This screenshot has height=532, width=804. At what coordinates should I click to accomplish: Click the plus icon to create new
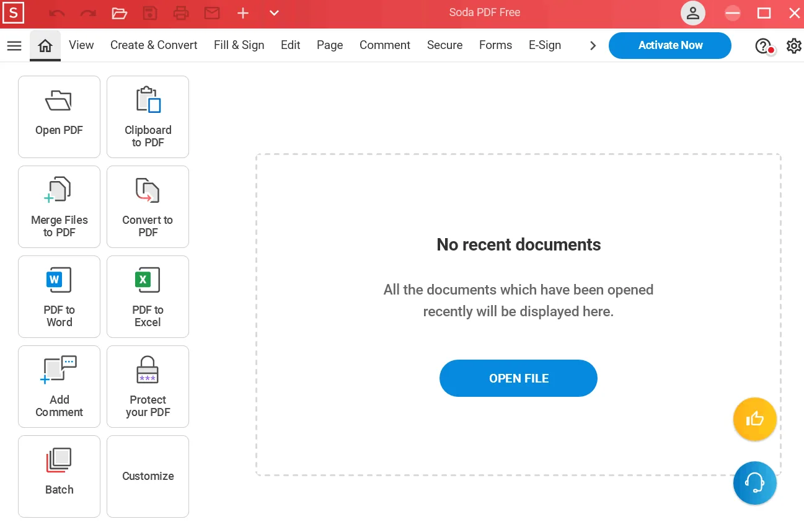click(243, 13)
